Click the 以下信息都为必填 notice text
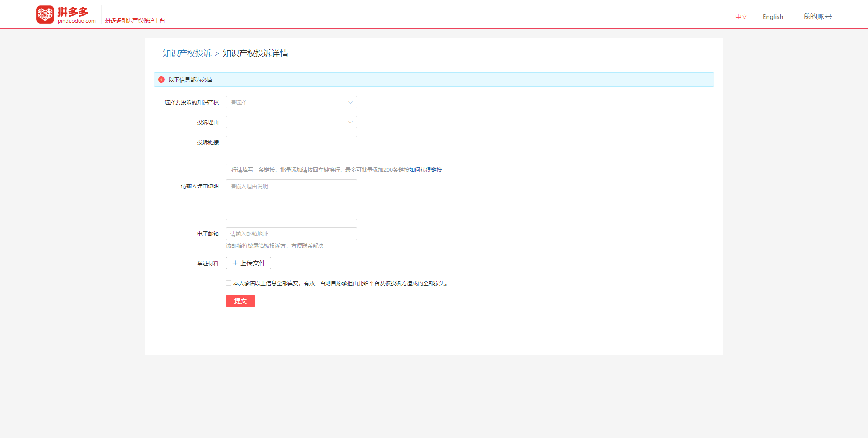 pos(190,80)
